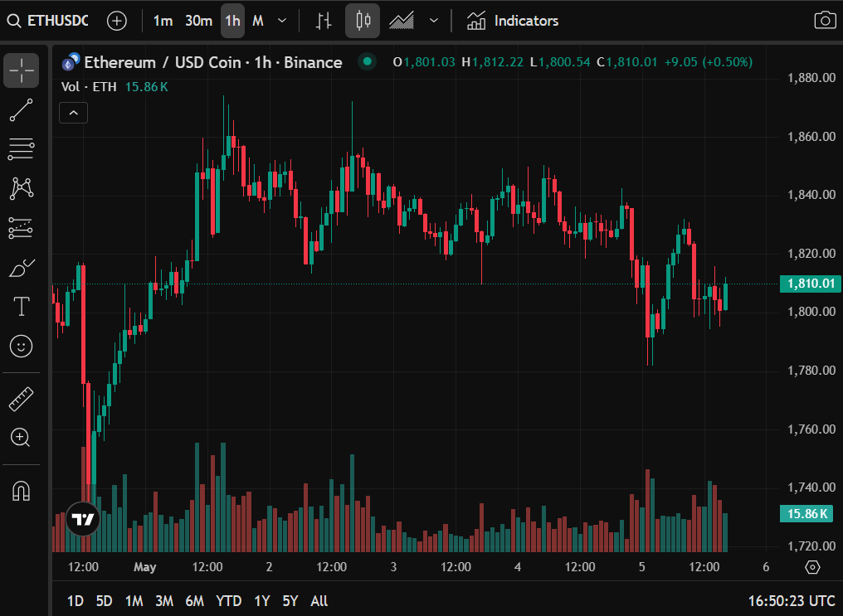Click the closing price value C1,810.01
The image size is (843, 616).
tap(627, 62)
